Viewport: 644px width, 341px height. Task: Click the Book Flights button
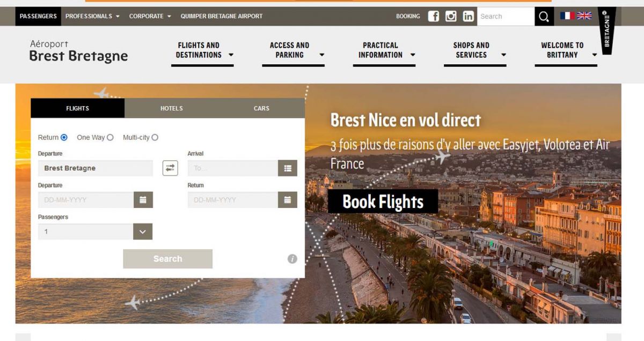click(x=383, y=202)
